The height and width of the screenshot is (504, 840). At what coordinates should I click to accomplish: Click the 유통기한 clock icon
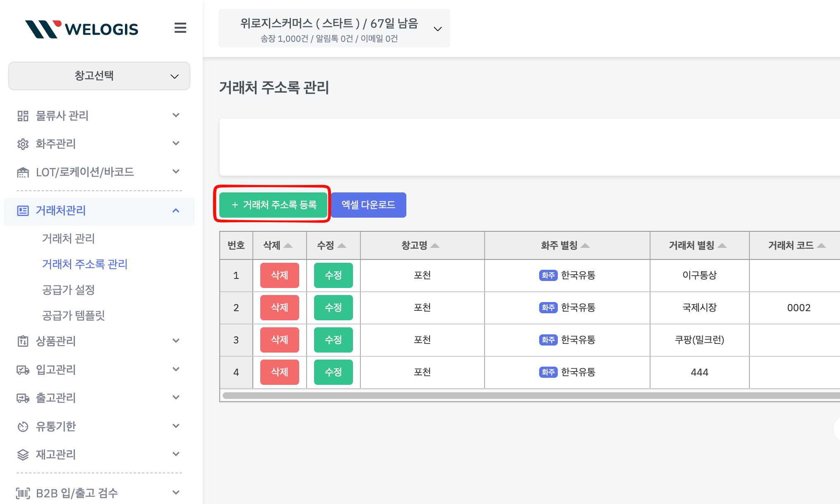[23, 426]
